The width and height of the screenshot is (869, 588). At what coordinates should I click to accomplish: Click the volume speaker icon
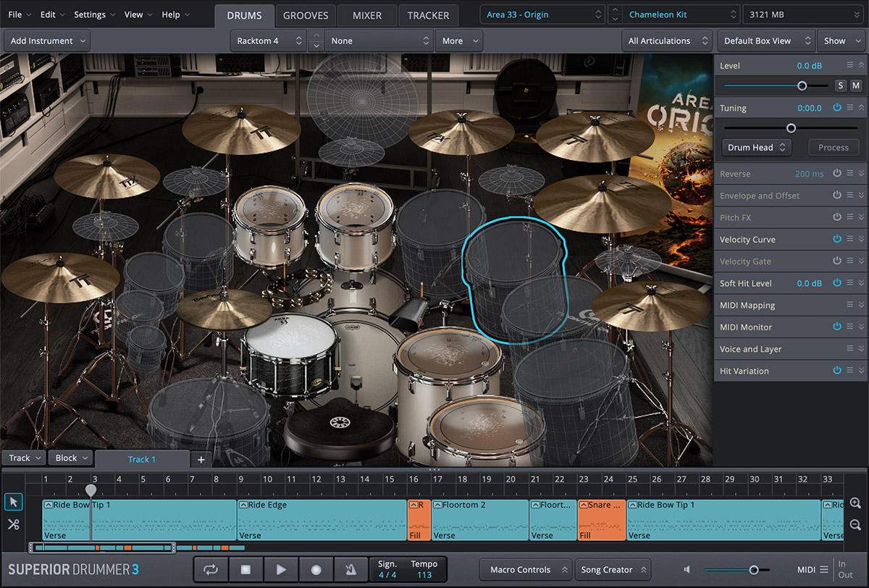pos(687,570)
